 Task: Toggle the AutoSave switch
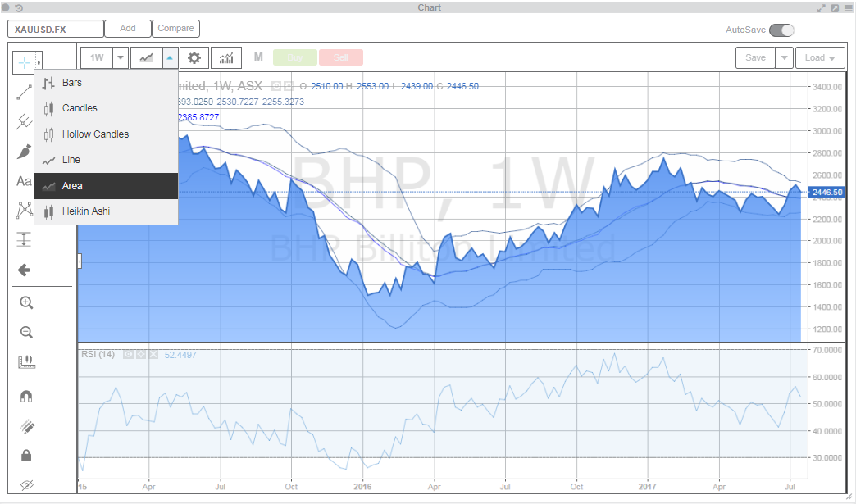click(x=781, y=30)
